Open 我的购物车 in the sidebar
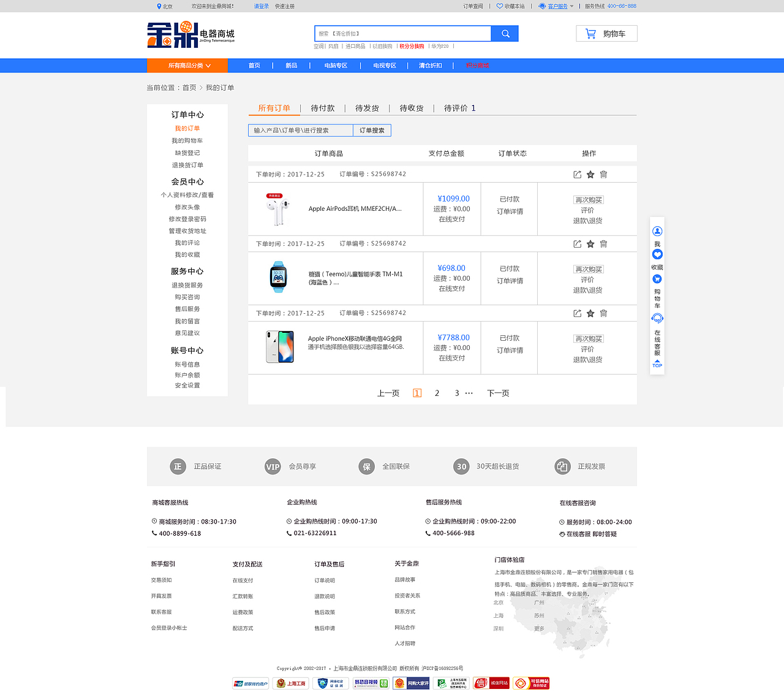784x692 pixels. point(187,140)
